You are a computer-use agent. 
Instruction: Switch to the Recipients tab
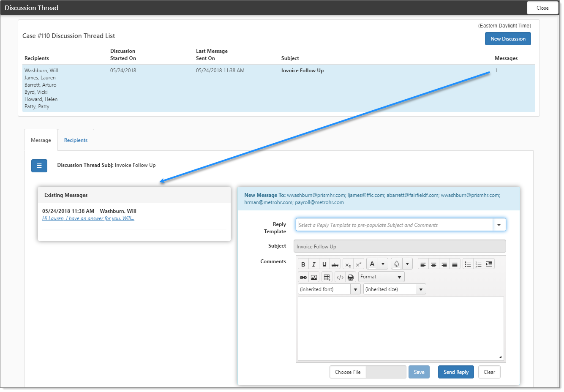tap(76, 140)
